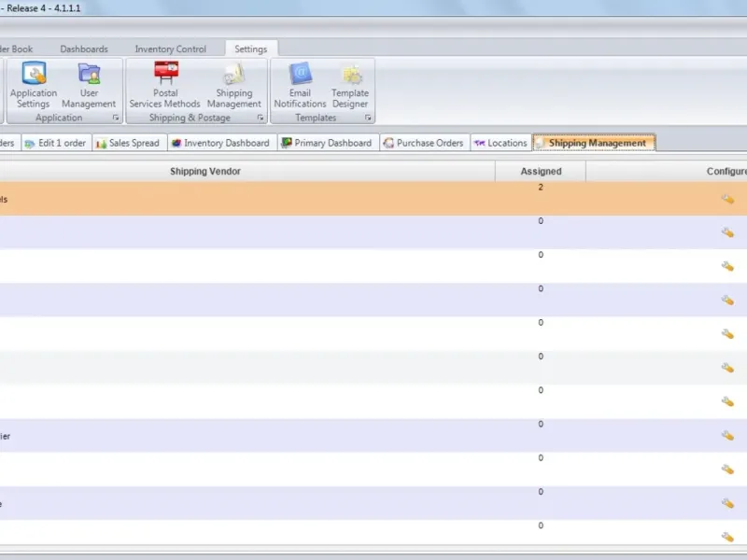
Task: Click configure wrench in fifth vendor row
Action: click(x=727, y=334)
